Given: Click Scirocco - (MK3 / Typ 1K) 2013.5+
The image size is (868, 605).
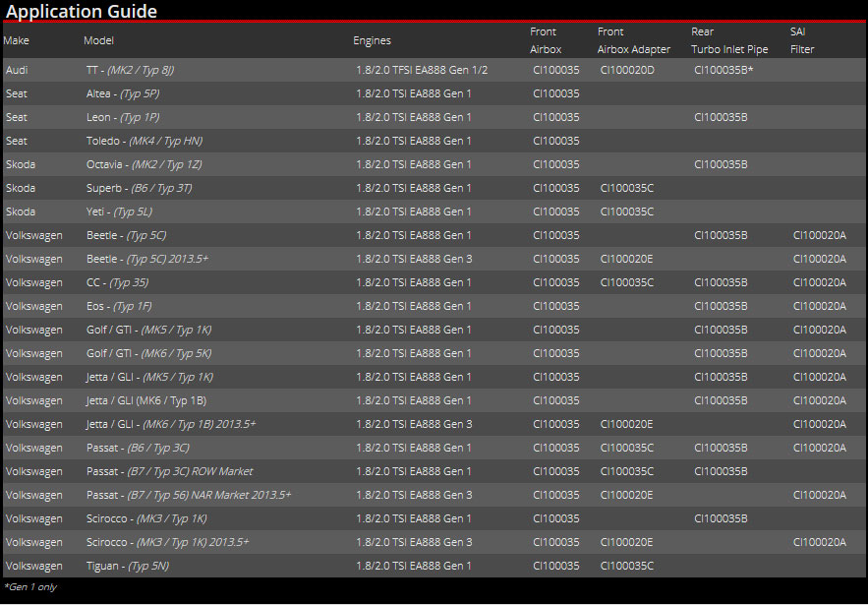Looking at the screenshot, I should tap(168, 542).
